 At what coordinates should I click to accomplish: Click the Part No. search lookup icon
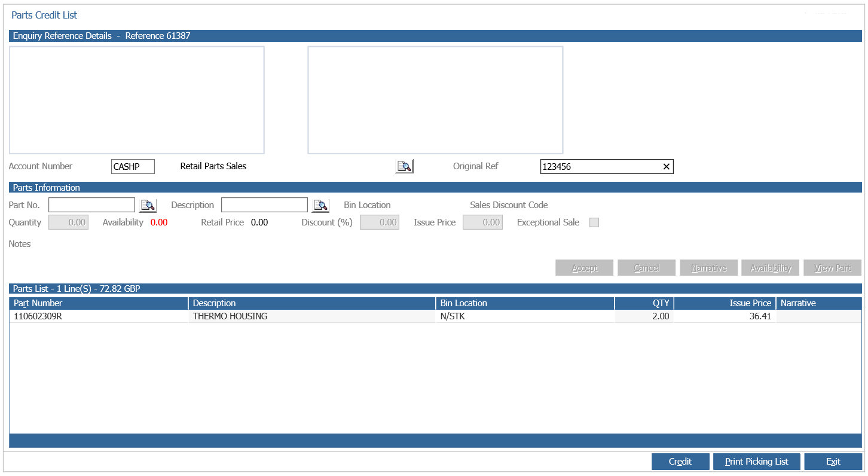tap(148, 205)
